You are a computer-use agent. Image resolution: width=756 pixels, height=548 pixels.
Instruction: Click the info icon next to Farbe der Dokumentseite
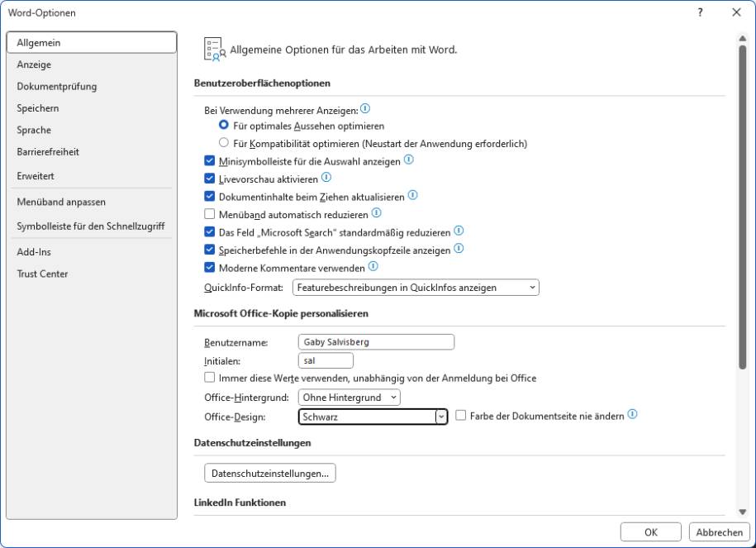[x=633, y=415]
